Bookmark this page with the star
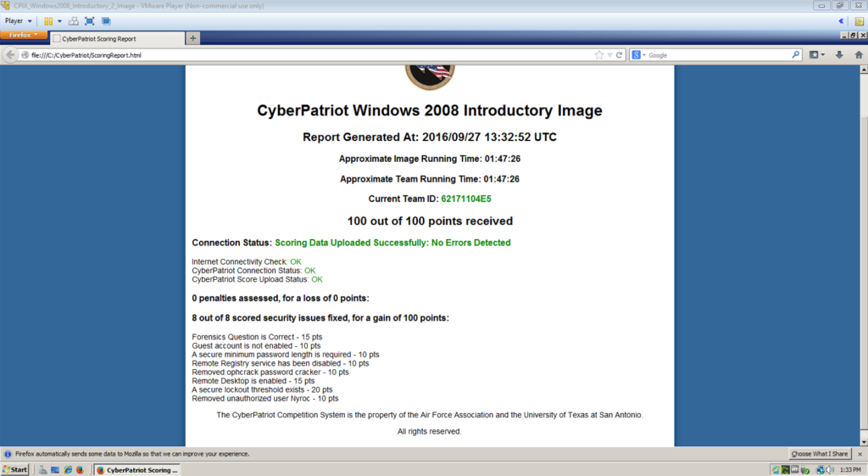 click(599, 55)
